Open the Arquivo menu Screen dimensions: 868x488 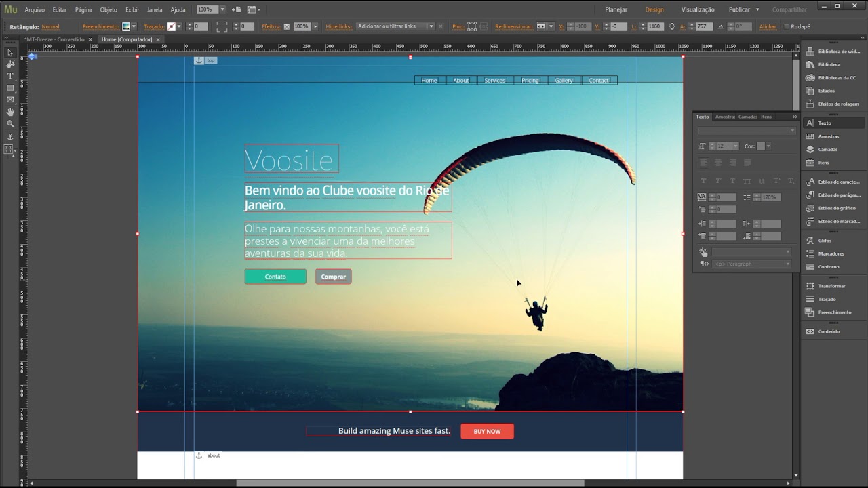point(35,9)
